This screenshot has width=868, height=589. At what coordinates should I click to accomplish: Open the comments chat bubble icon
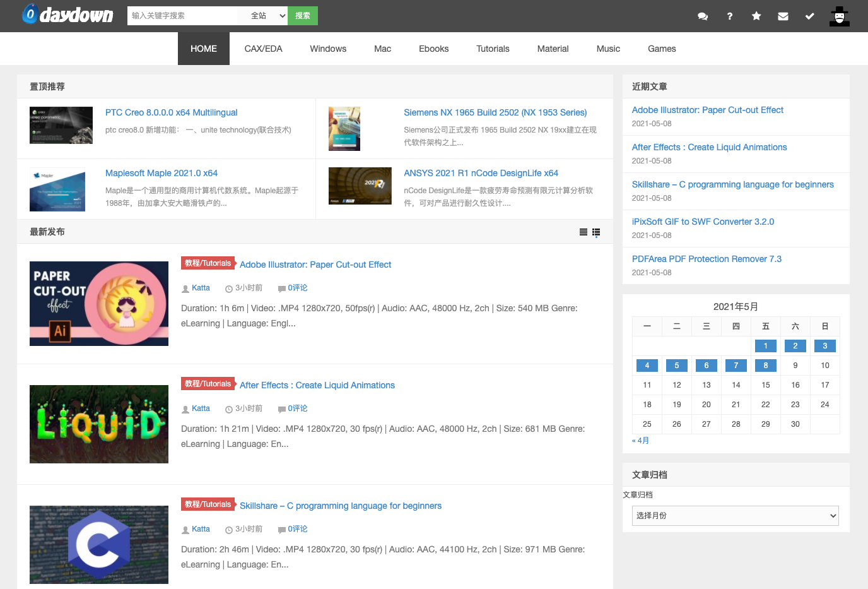click(703, 16)
